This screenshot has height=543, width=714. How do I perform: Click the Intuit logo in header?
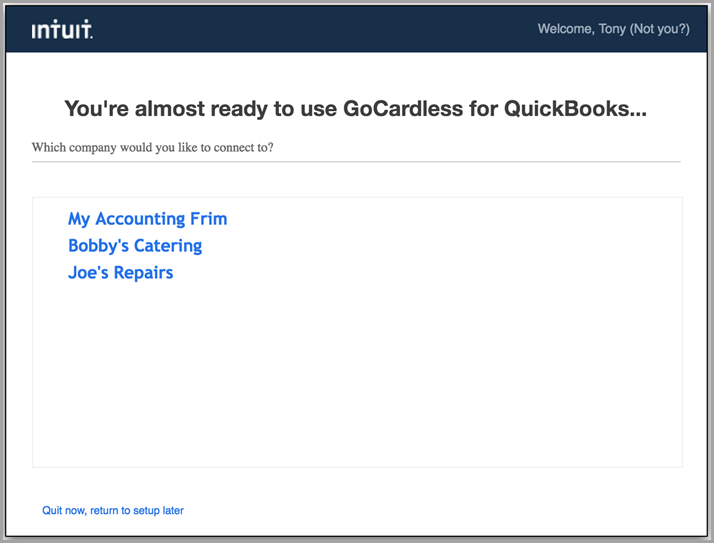coord(62,29)
